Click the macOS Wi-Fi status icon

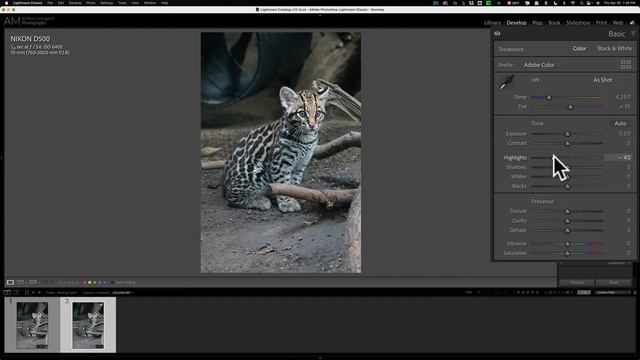click(573, 3)
